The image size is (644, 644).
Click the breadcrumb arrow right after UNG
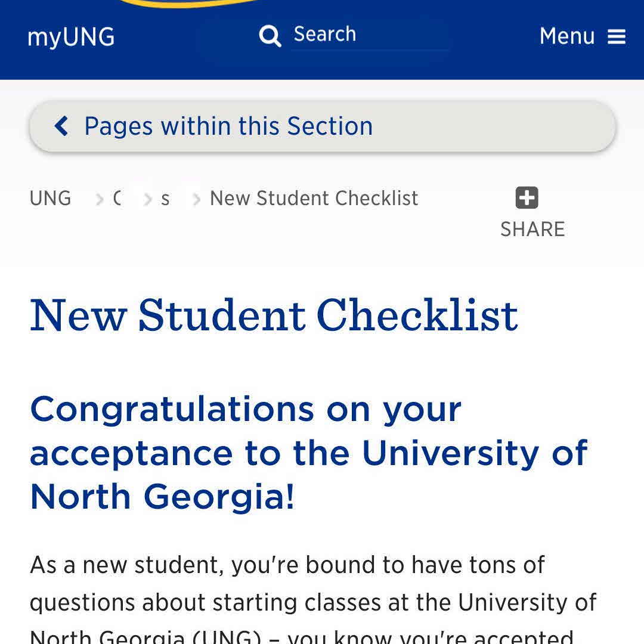100,199
